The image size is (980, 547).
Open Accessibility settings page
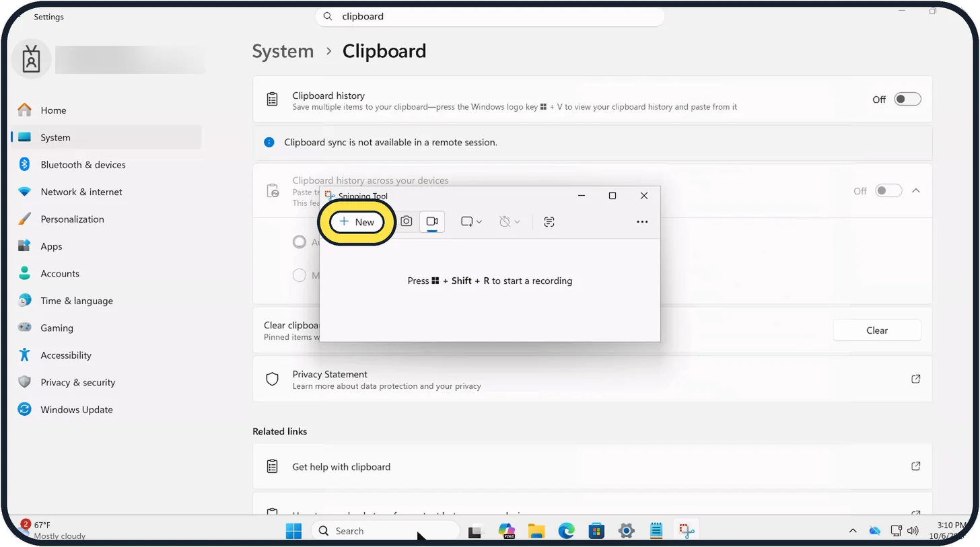point(106,355)
